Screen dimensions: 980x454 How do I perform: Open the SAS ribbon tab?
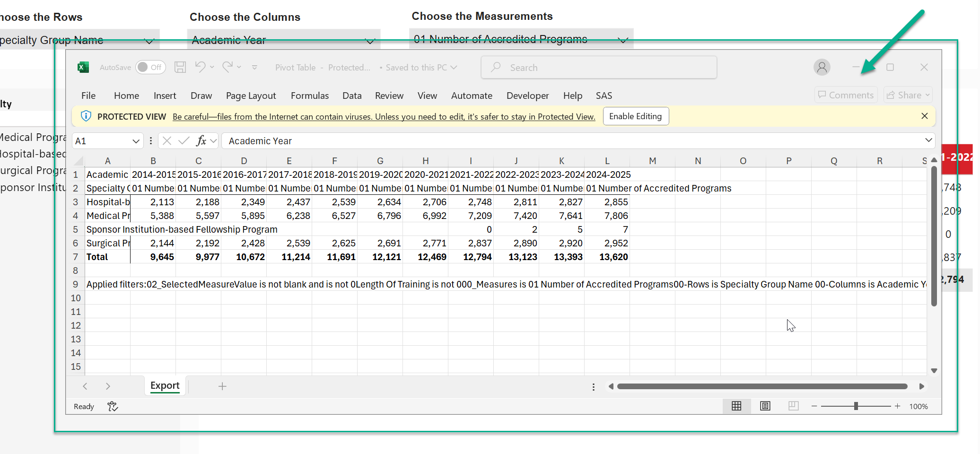(604, 96)
